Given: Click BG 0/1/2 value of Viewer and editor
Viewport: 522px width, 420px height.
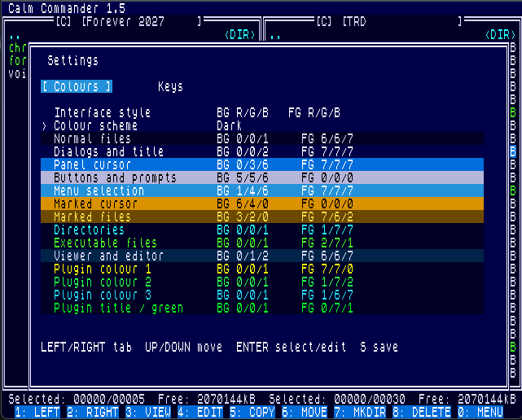Looking at the screenshot, I should [243, 256].
